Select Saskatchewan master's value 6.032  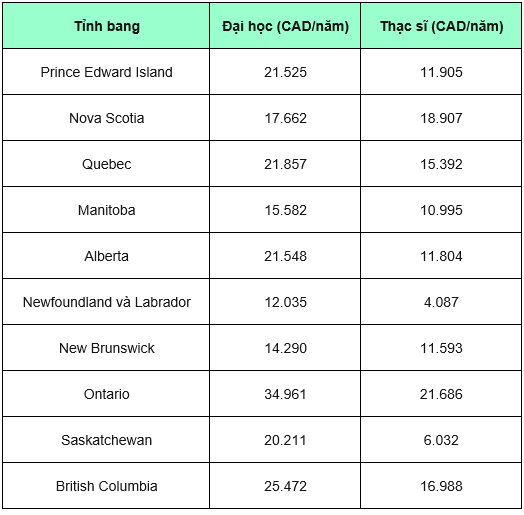click(441, 440)
